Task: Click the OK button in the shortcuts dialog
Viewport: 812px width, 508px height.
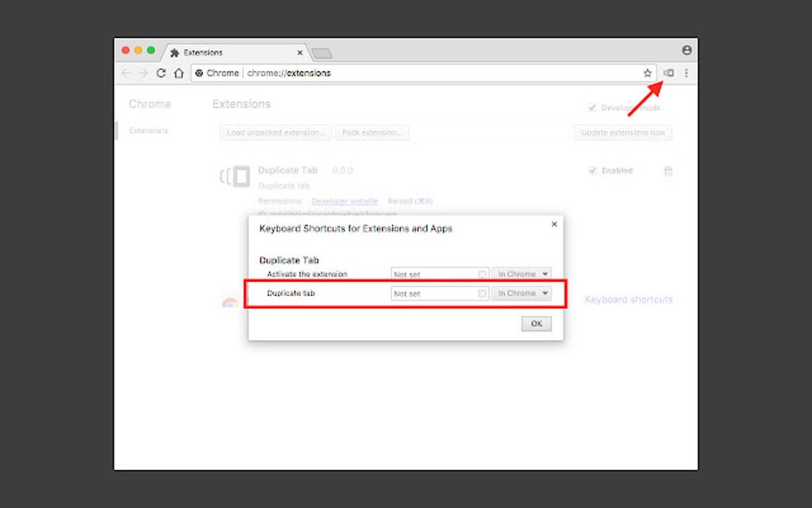Action: tap(536, 323)
